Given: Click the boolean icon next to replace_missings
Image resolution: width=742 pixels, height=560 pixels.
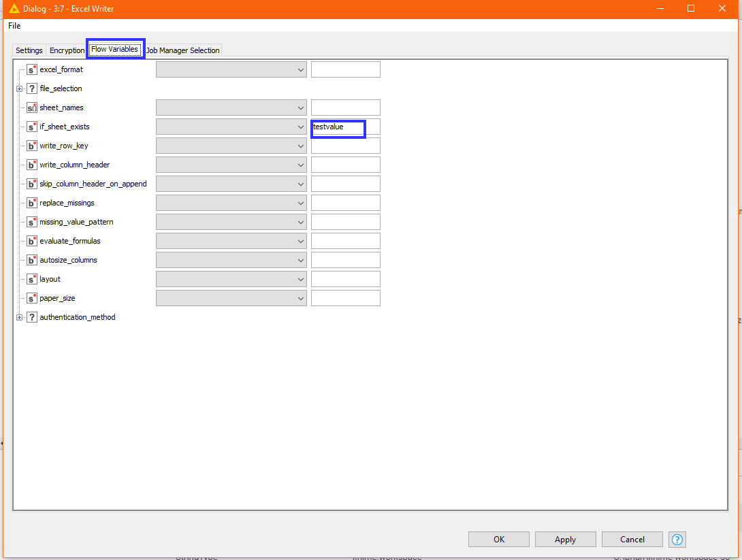Looking at the screenshot, I should tap(31, 202).
